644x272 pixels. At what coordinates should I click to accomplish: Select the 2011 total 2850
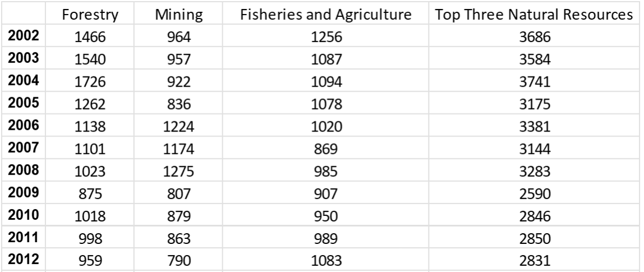(x=535, y=238)
